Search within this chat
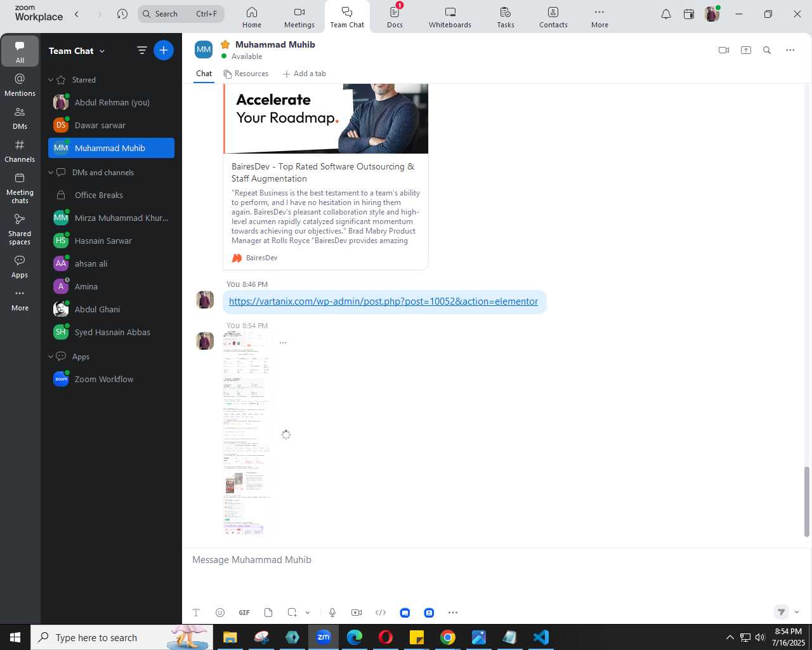Screen dimensions: 812x650 point(767,50)
